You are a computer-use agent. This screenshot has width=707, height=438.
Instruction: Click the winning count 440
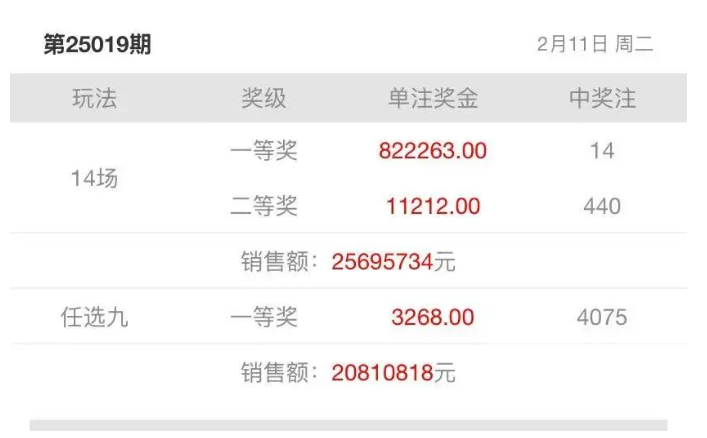602,207
